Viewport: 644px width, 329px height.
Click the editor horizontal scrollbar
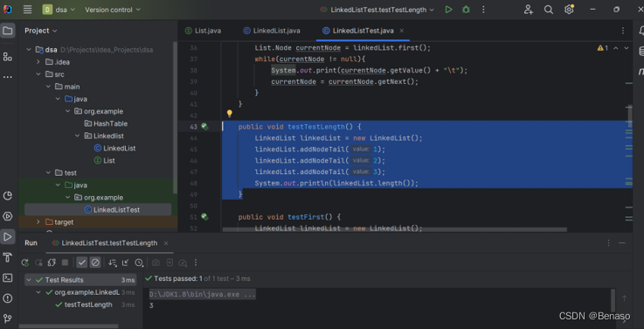click(394, 229)
